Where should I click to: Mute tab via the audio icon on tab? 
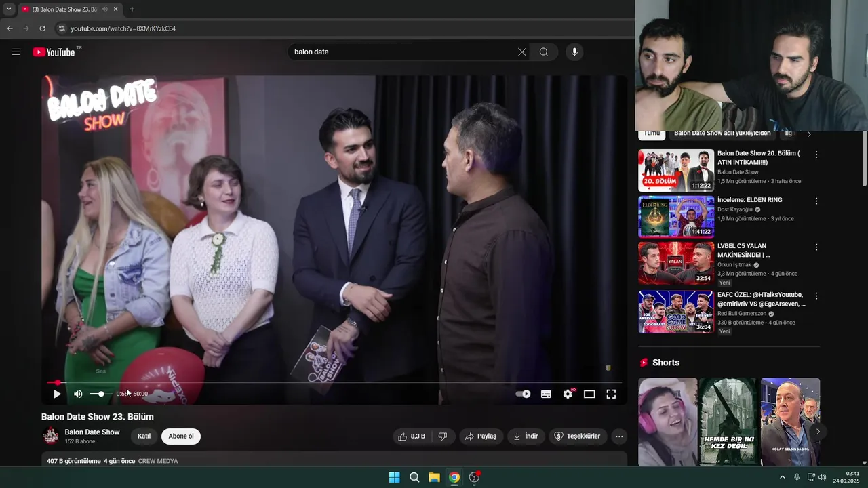coord(104,9)
